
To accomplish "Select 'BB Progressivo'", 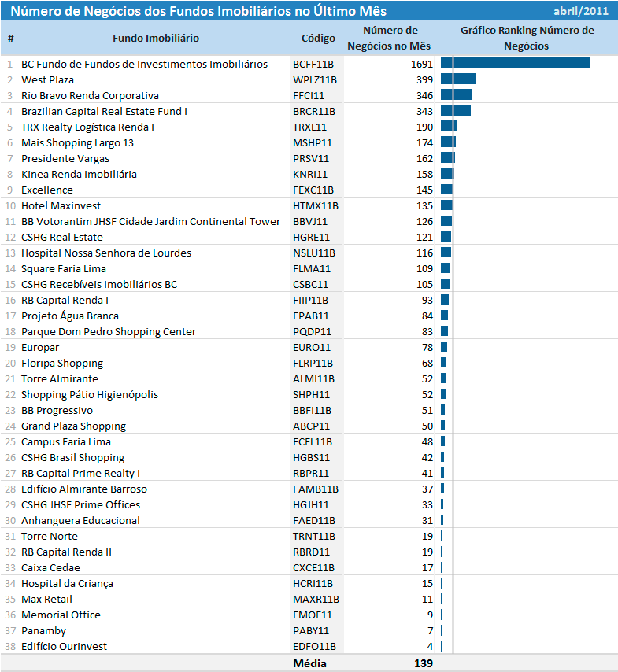I will point(57,411).
